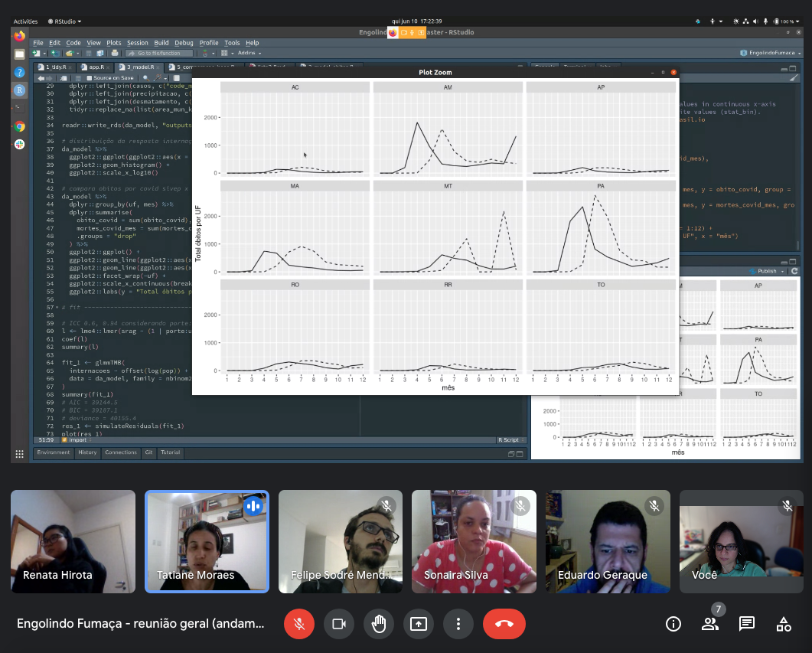Click Firefox icon in Ubuntu dock
The height and width of the screenshot is (653, 812).
[x=19, y=35]
